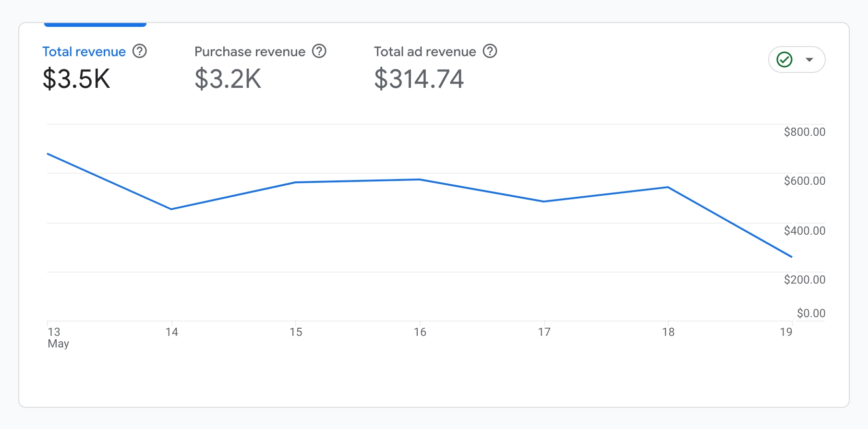Click the $800.00 y-axis label

[x=805, y=132]
